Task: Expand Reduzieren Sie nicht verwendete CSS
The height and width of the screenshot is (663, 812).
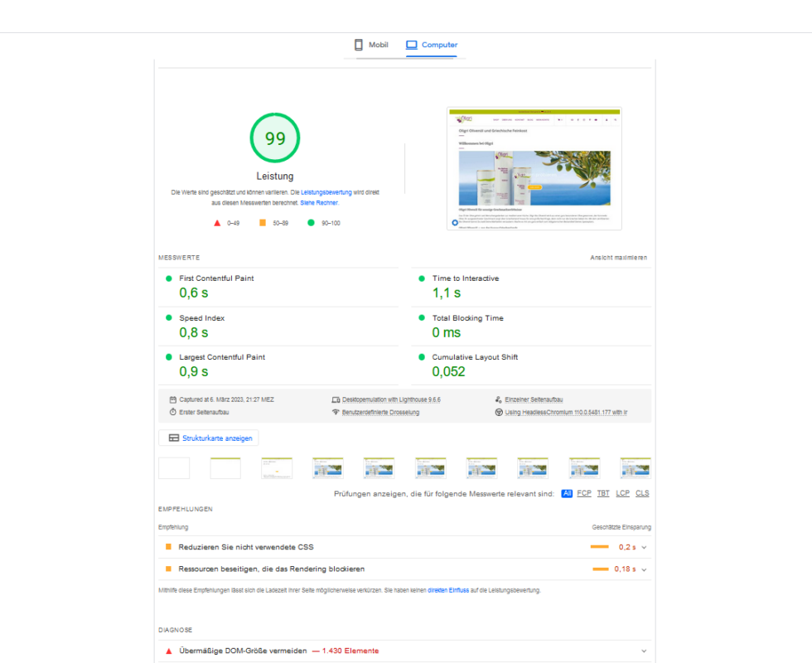Action: point(404,547)
